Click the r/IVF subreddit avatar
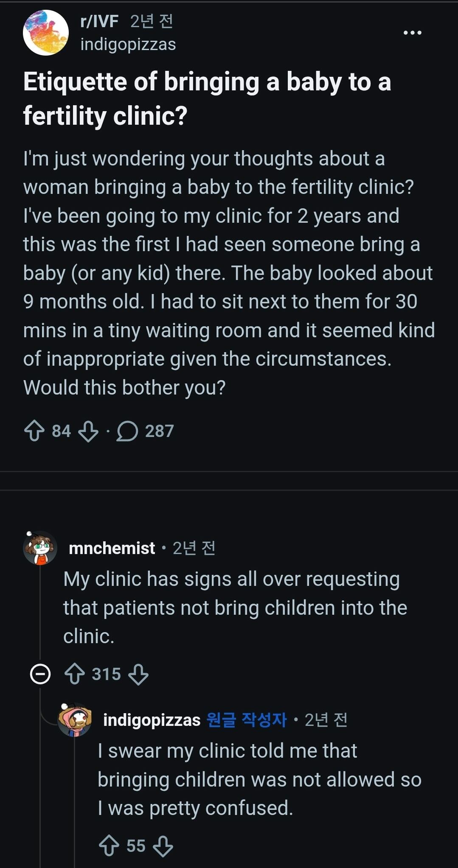This screenshot has height=868, width=458. point(46,33)
